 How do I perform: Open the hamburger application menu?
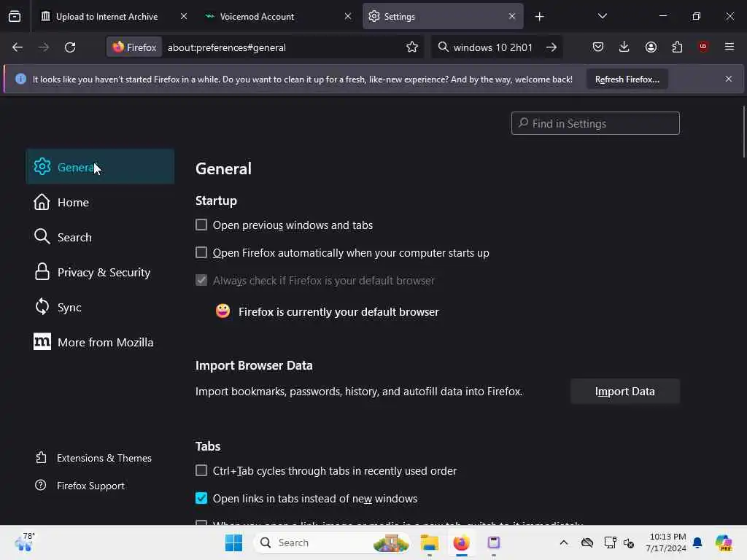click(729, 47)
